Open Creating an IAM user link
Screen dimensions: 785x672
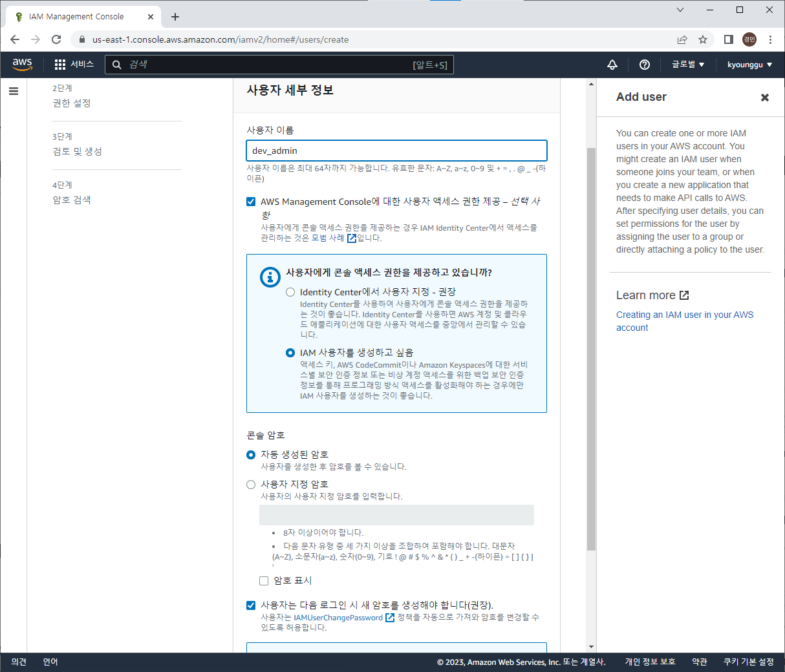click(685, 321)
